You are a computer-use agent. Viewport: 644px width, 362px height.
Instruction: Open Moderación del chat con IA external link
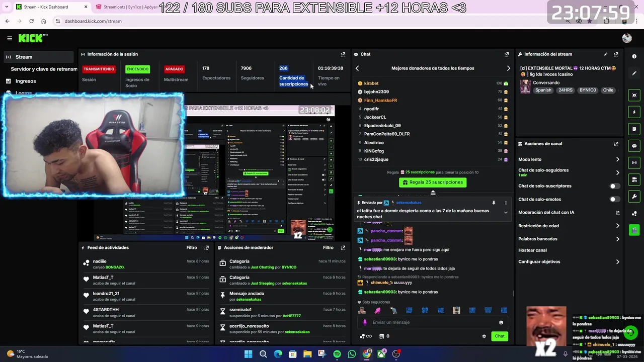617,213
